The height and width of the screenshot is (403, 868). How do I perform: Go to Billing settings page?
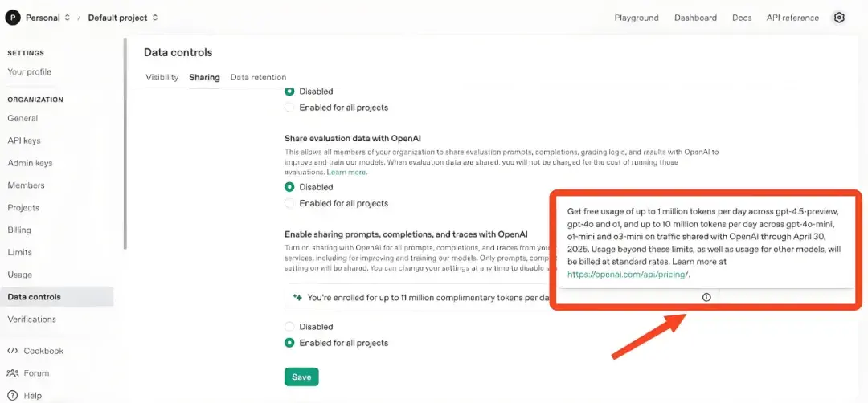point(19,230)
